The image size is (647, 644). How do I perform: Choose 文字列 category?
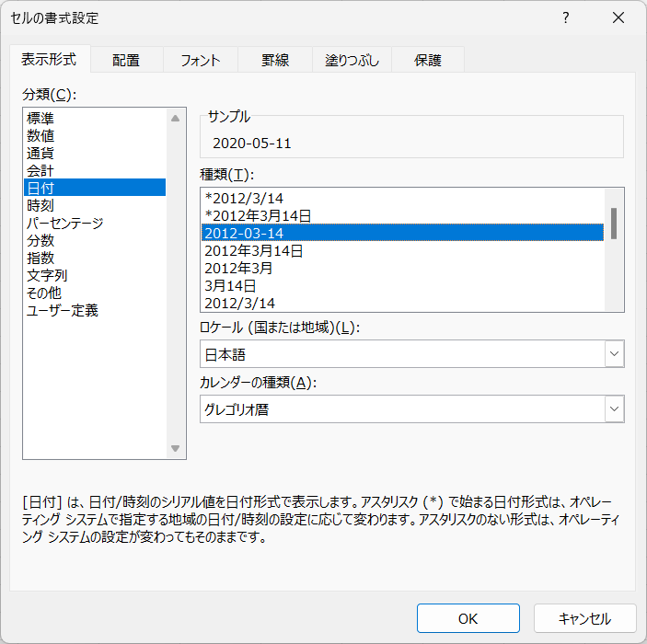coord(95,275)
